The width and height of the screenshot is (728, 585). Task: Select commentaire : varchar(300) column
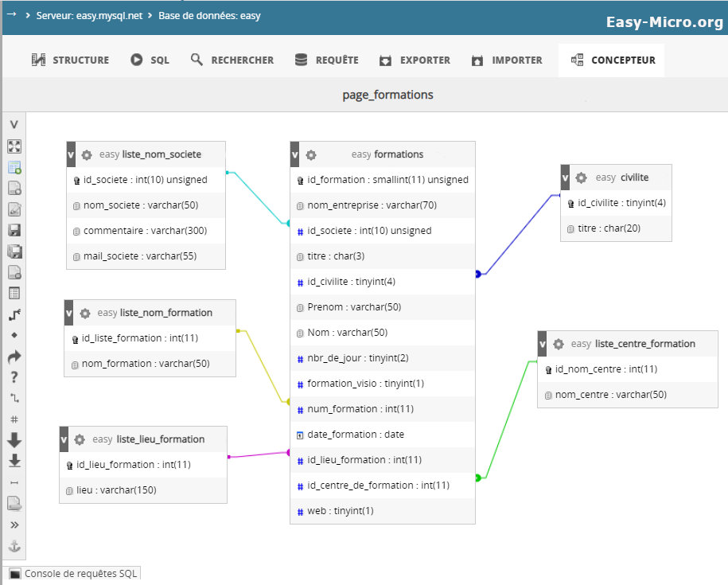click(146, 231)
